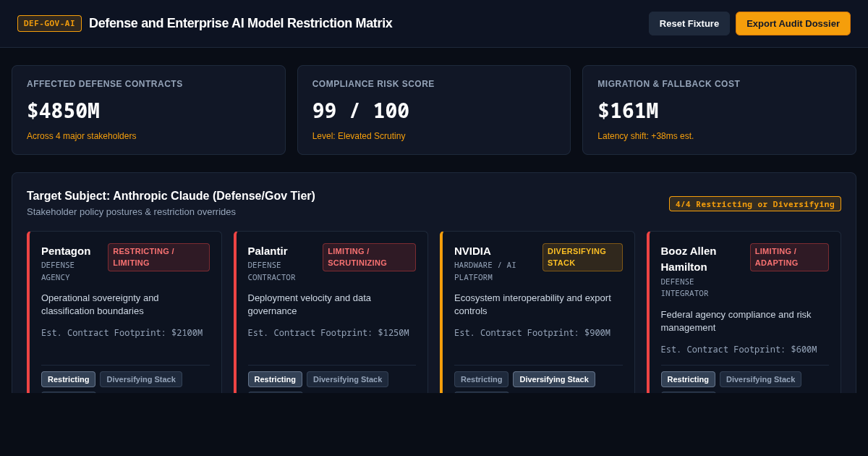Set Pentagon posture to Diversifying Stack
The image size is (868, 456).
[141, 379]
